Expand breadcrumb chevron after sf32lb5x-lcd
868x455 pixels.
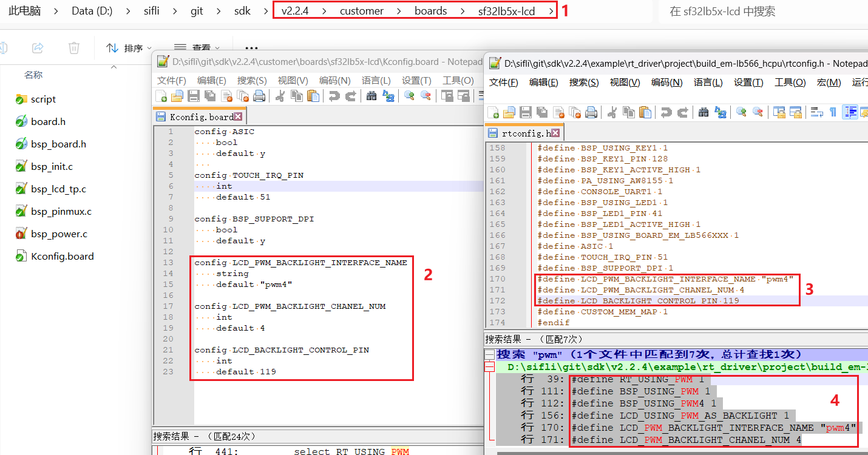click(551, 11)
